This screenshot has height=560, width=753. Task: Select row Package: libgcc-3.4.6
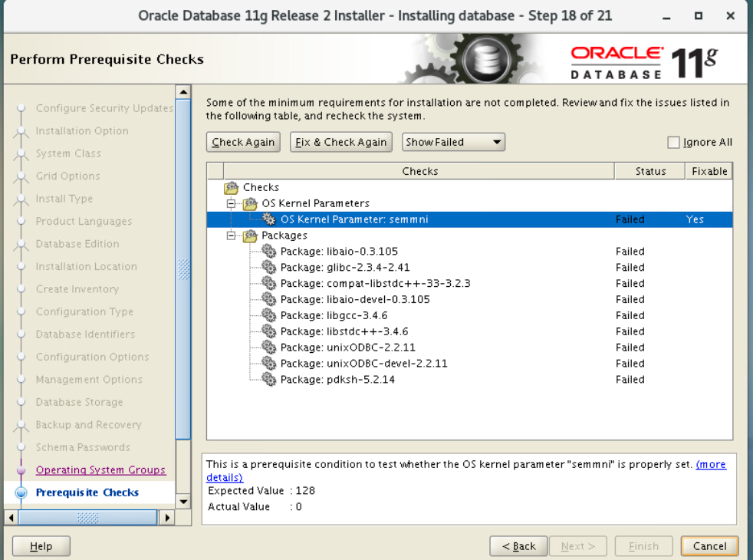pos(469,315)
